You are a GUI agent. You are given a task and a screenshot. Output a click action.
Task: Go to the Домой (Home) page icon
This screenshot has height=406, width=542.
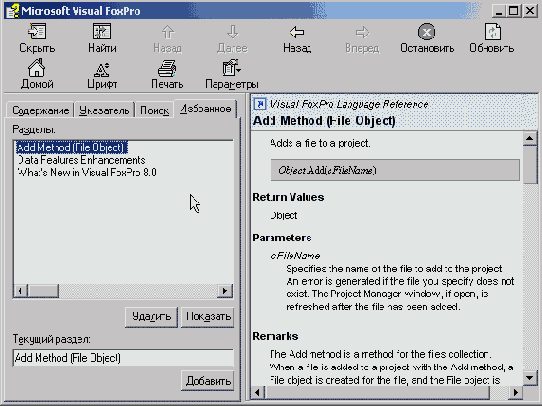[x=37, y=67]
